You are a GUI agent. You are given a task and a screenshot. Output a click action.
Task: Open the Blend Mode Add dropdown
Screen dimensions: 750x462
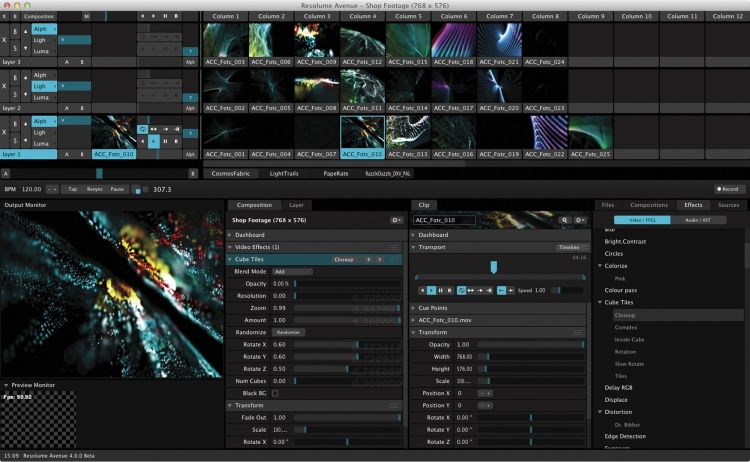pyautogui.click(x=292, y=272)
